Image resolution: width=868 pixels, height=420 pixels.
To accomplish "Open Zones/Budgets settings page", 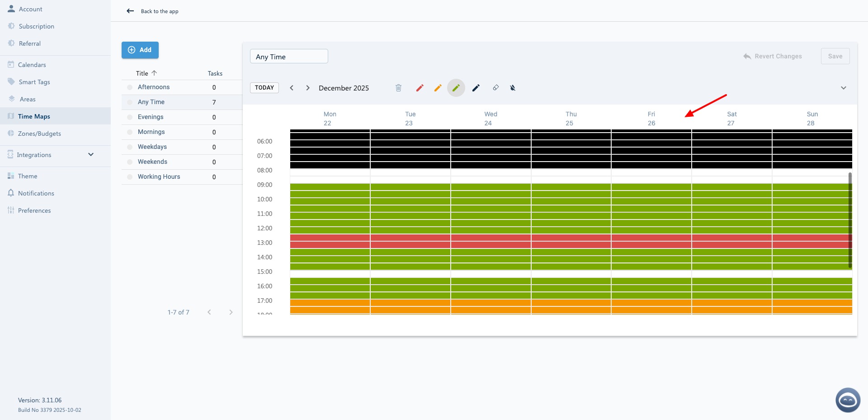I will [x=39, y=134].
